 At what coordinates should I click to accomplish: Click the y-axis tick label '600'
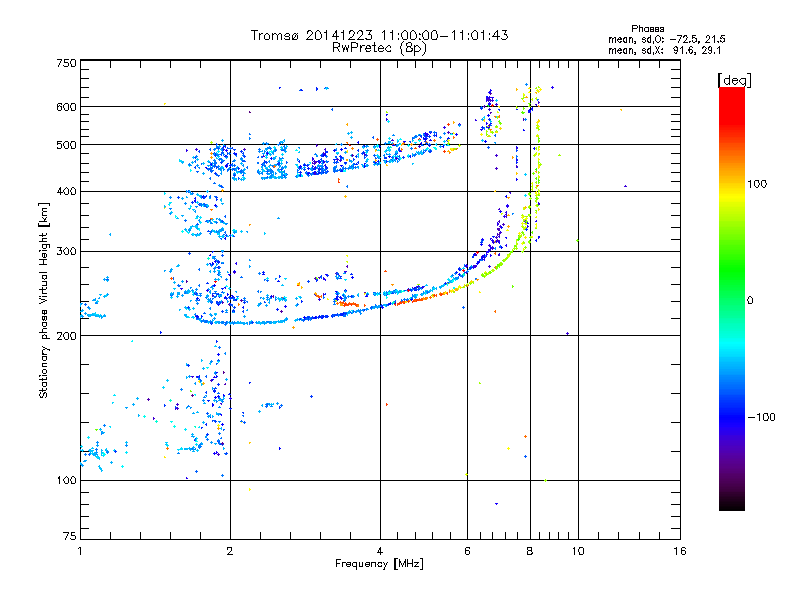point(66,107)
